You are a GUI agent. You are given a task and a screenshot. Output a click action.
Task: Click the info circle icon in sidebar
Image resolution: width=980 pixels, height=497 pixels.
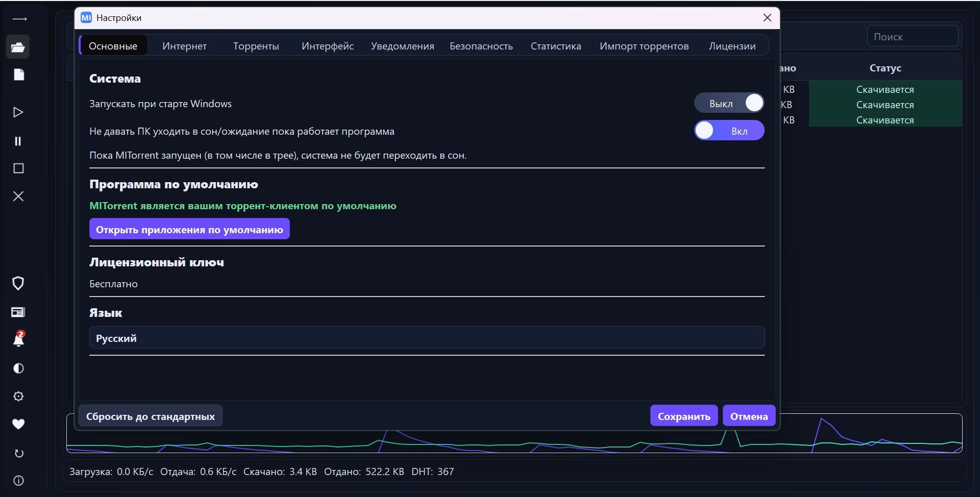(18, 481)
